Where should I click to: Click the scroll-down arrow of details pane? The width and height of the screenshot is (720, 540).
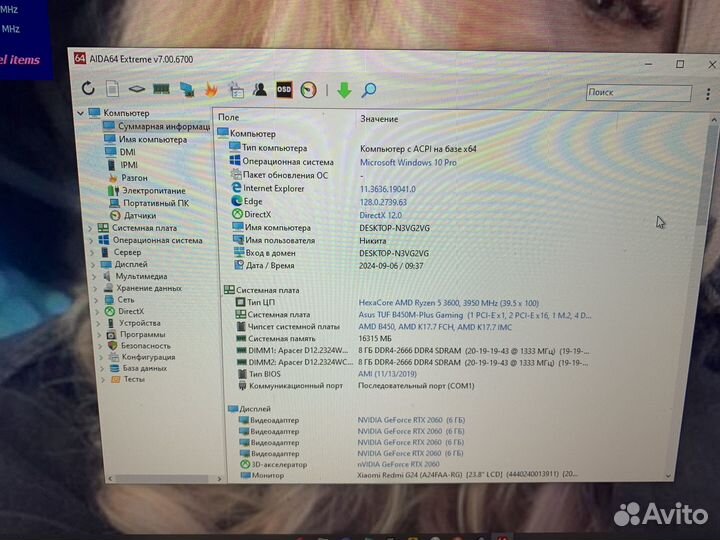(668, 476)
